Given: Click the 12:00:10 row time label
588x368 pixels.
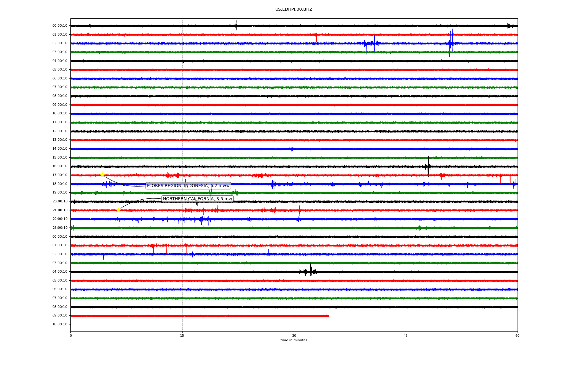Looking at the screenshot, I should (x=60, y=131).
